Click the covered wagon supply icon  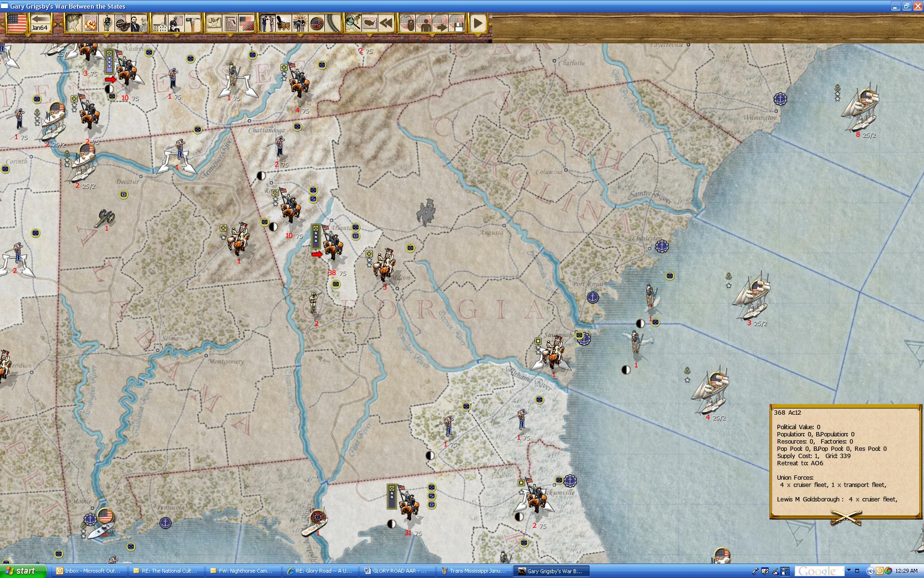(284, 23)
